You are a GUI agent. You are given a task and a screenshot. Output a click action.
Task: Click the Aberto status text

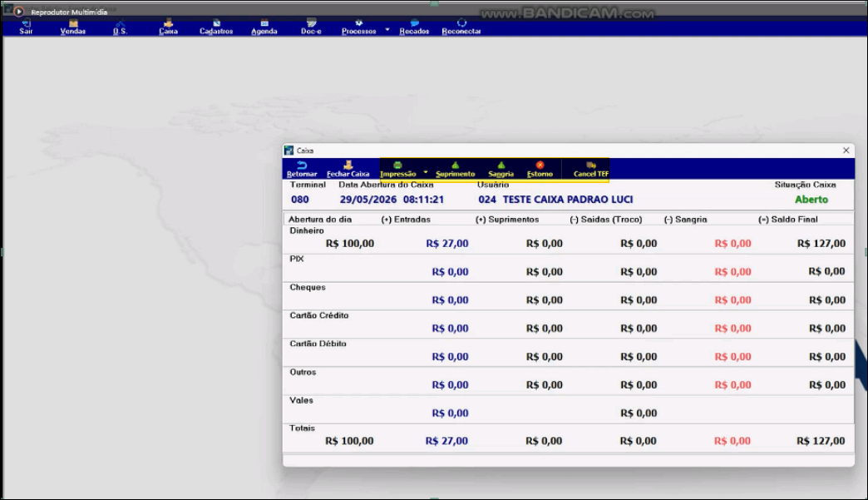tap(811, 200)
